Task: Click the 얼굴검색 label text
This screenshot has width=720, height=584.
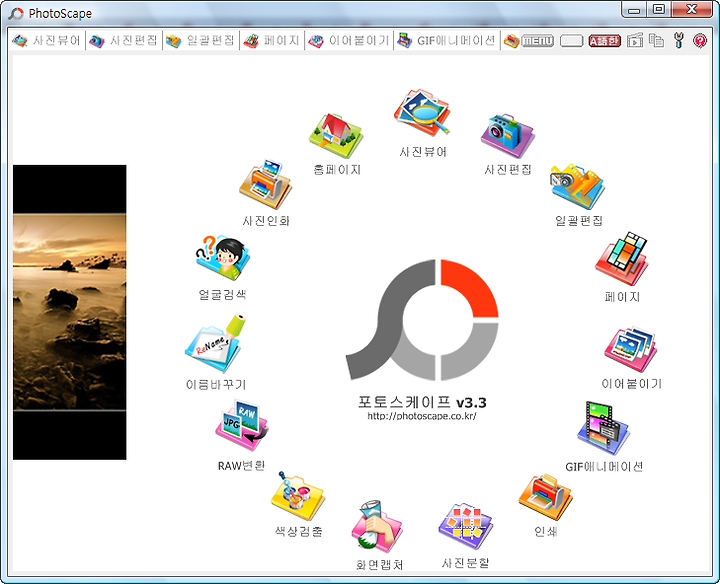Action: pos(222,294)
